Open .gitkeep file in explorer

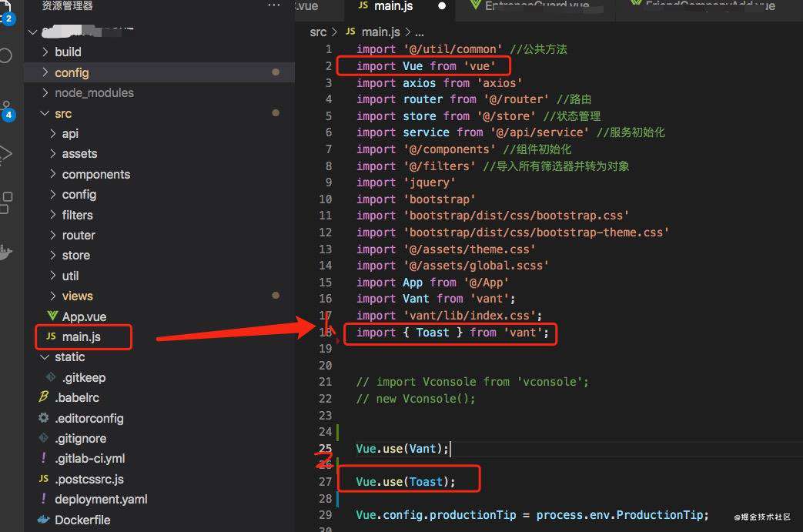83,377
